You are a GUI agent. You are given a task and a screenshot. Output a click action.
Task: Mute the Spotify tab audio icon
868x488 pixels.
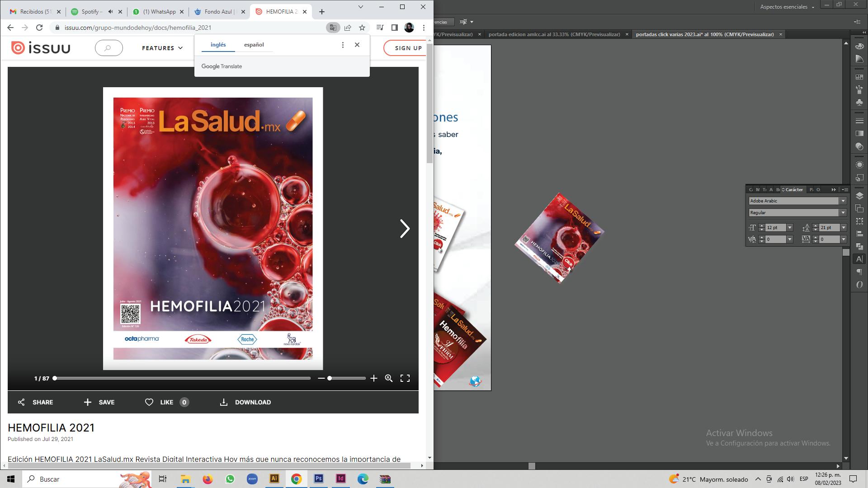(x=110, y=12)
